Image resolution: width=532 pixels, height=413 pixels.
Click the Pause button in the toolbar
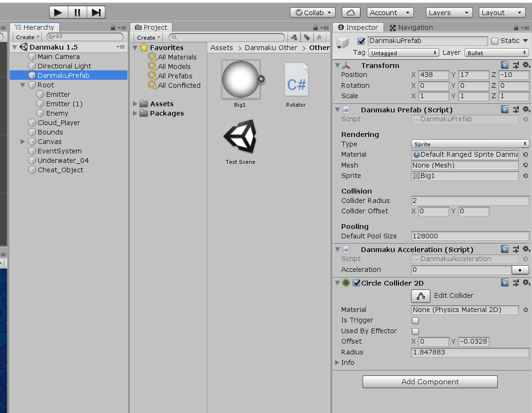tap(77, 12)
